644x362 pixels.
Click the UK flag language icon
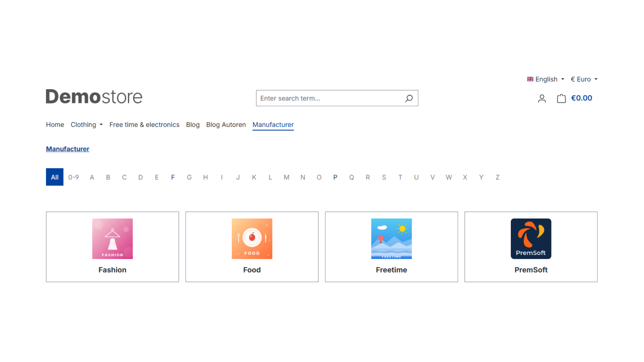tap(530, 79)
